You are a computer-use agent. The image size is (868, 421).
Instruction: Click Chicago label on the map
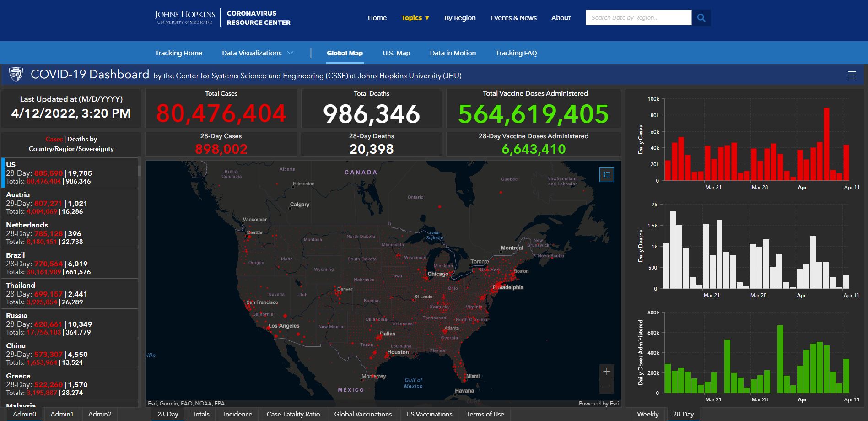438,274
